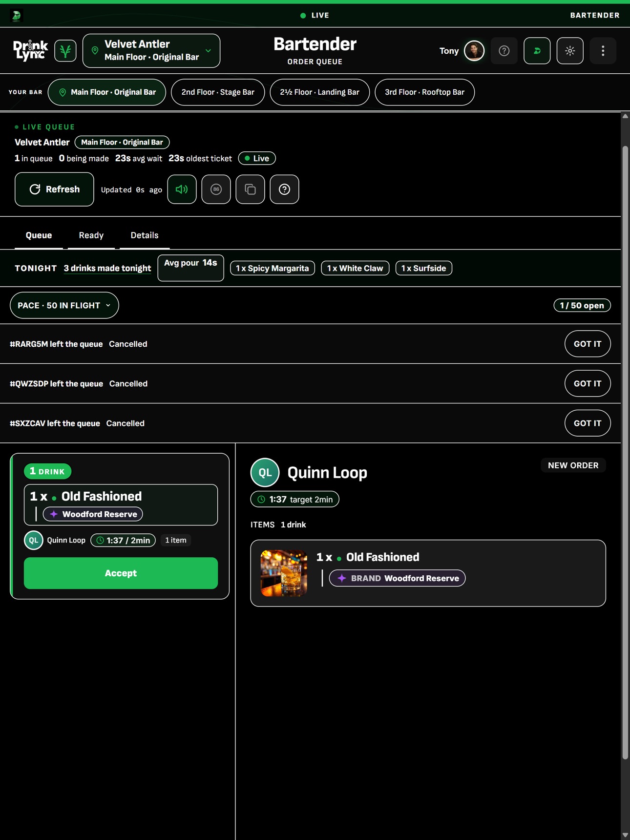Click the Avg pour 14s chip

click(x=190, y=268)
